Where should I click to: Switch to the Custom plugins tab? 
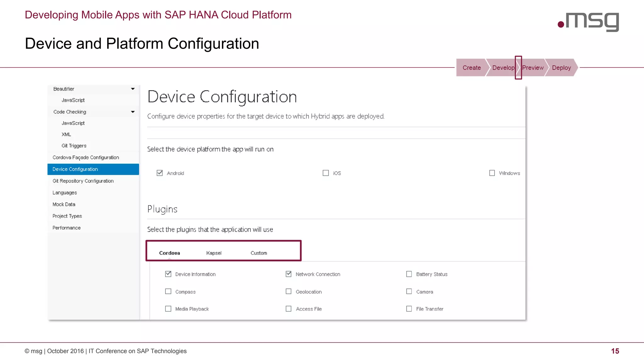259,253
